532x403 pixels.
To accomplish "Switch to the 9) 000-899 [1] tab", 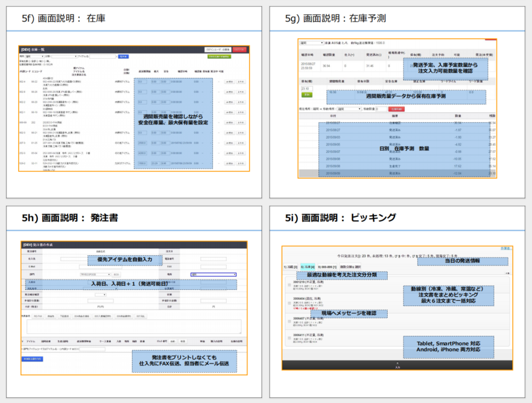I will [327, 267].
